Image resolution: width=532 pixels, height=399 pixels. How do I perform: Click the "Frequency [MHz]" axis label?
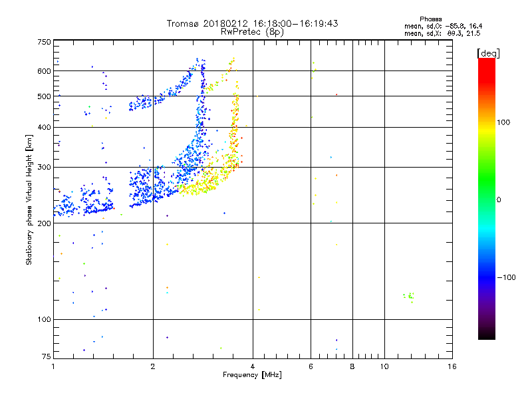pos(252,375)
